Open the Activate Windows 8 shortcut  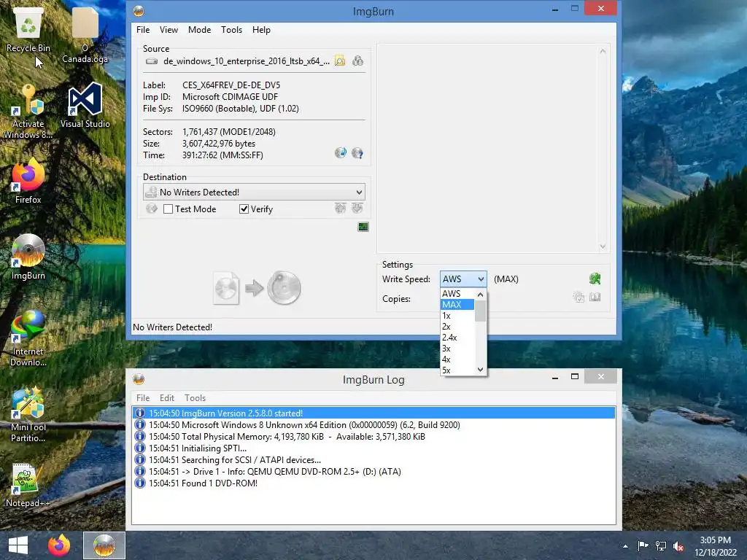pos(28,112)
